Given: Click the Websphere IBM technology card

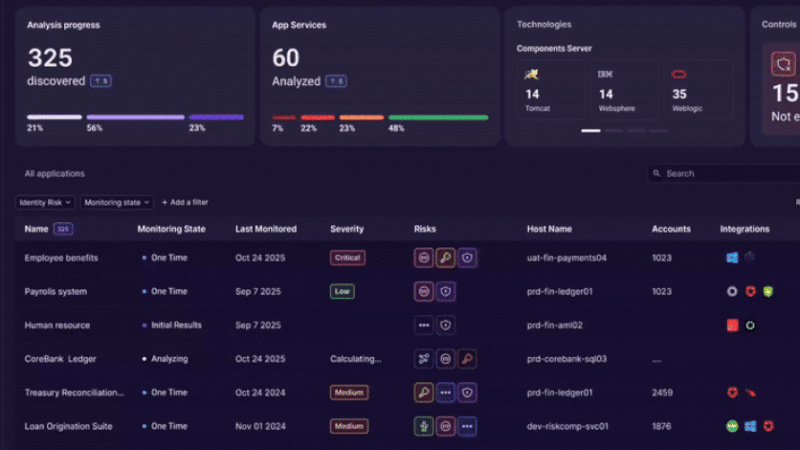Looking at the screenshot, I should tap(622, 88).
